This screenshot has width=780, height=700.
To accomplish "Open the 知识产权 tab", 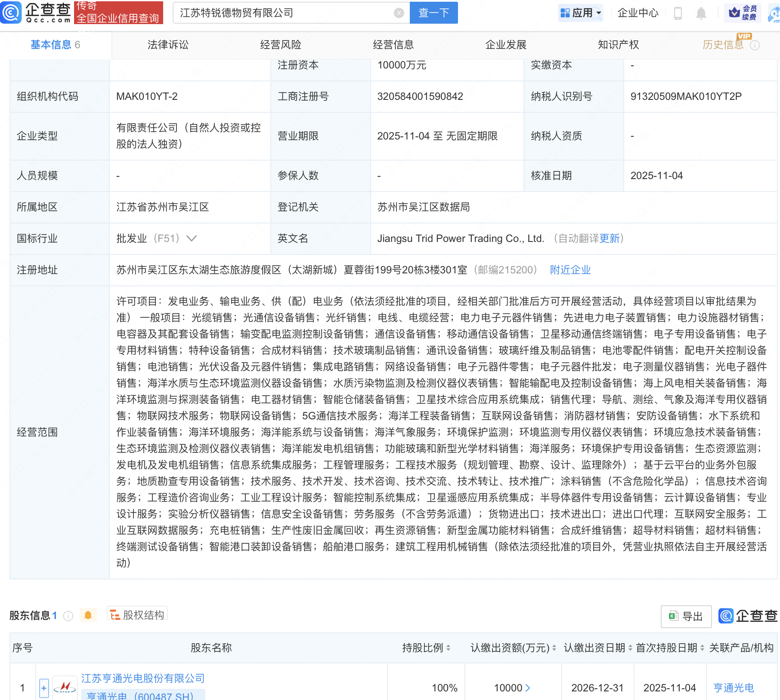I will pos(618,45).
